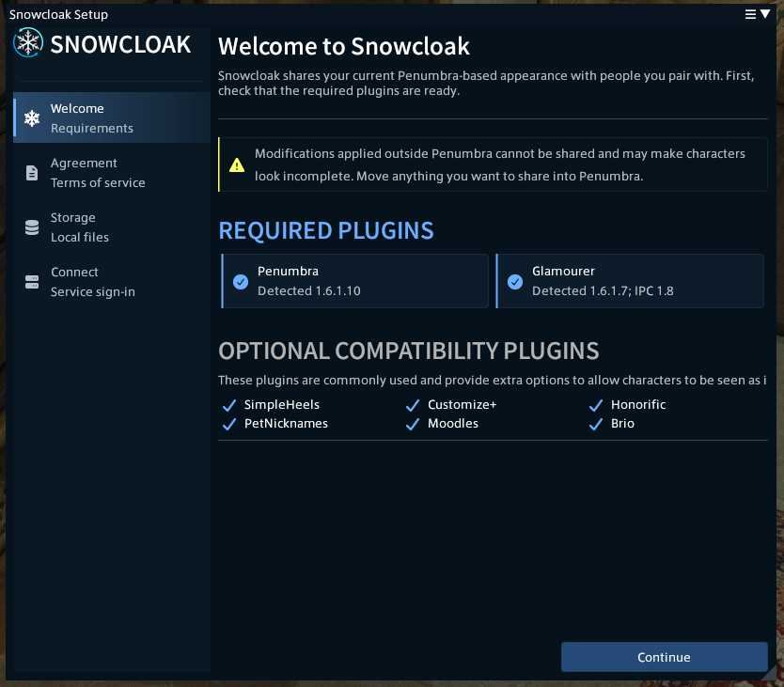Click the PetNicknames label
Viewport: 784px width, 687px height.
point(286,424)
